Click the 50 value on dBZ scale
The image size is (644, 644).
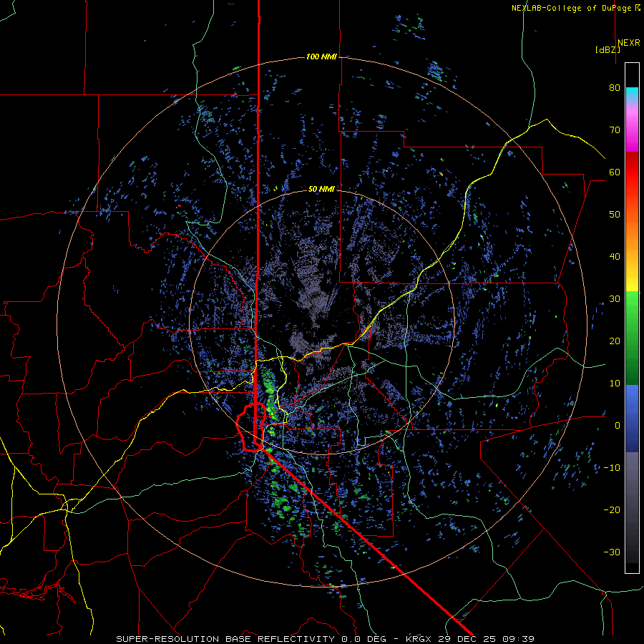coord(615,215)
